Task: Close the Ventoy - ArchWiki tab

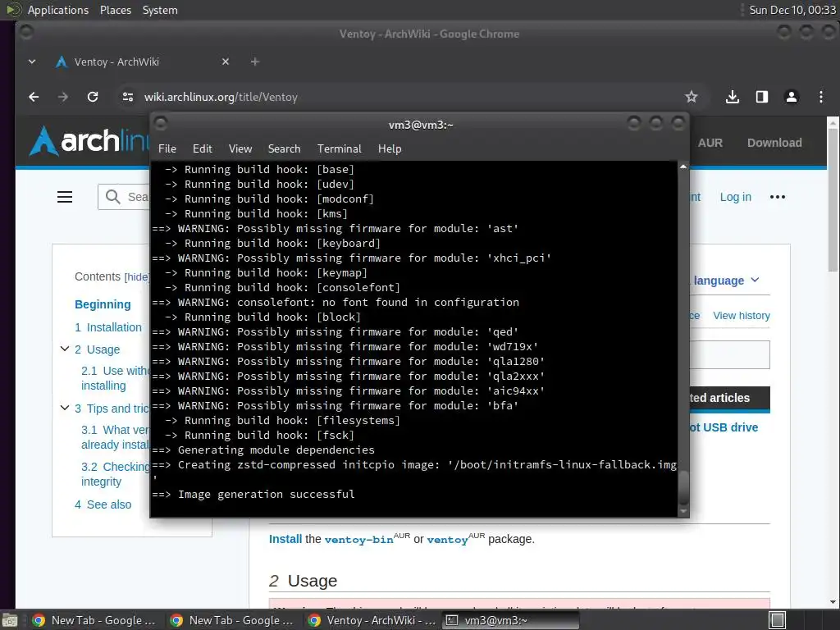Action: click(226, 62)
